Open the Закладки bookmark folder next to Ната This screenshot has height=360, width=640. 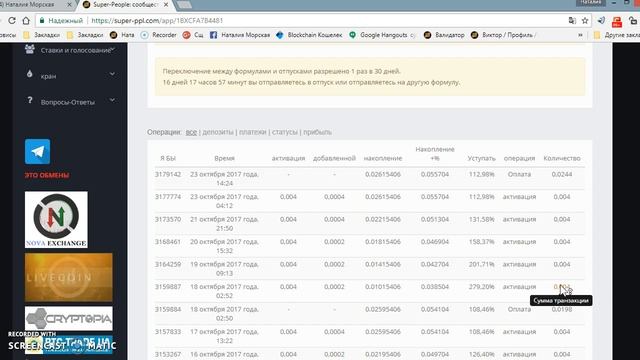85,35
